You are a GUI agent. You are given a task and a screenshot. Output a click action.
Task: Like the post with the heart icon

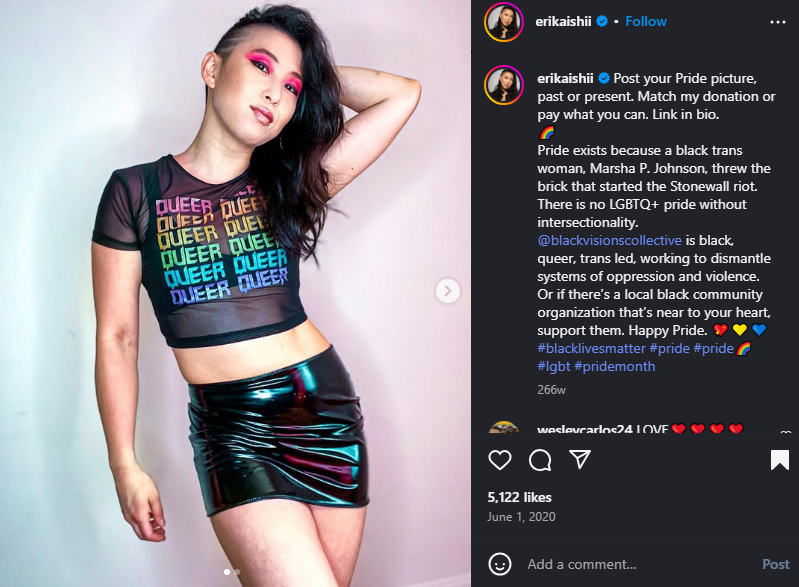click(499, 460)
